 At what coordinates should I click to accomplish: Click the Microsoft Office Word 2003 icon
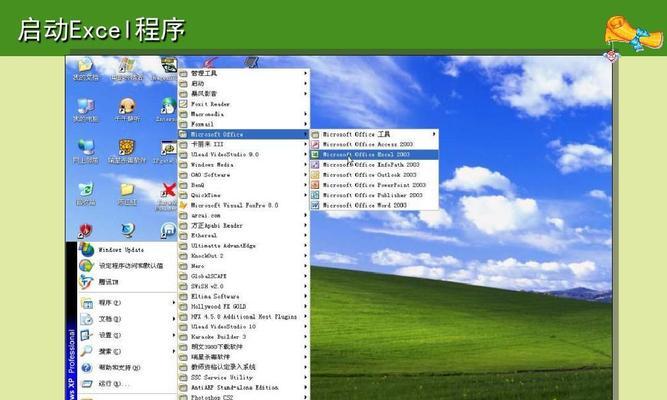click(315, 206)
